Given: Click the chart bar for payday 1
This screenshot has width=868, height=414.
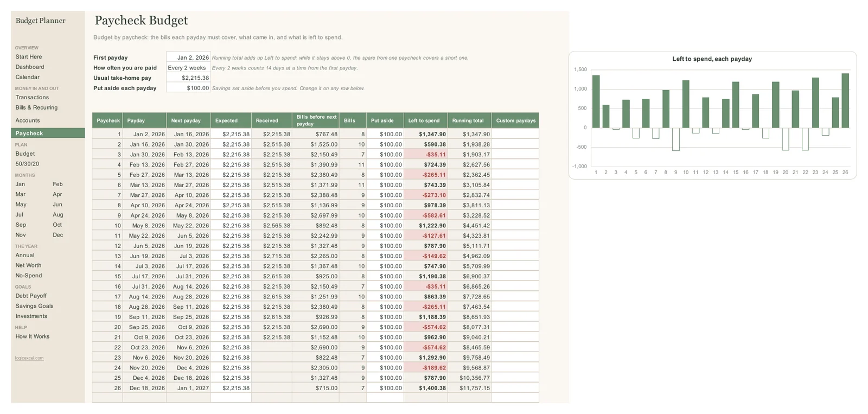Looking at the screenshot, I should 596,101.
